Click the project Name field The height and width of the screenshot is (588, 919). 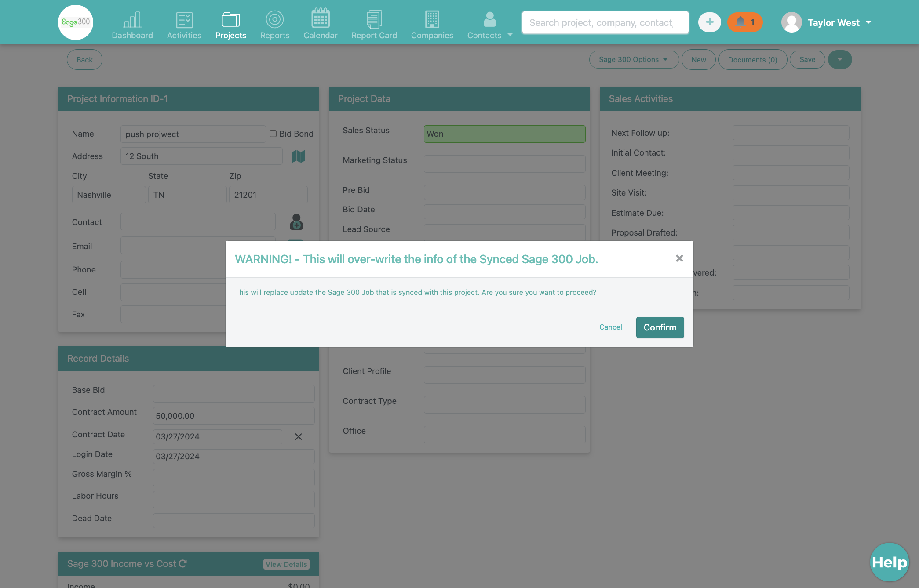(193, 134)
